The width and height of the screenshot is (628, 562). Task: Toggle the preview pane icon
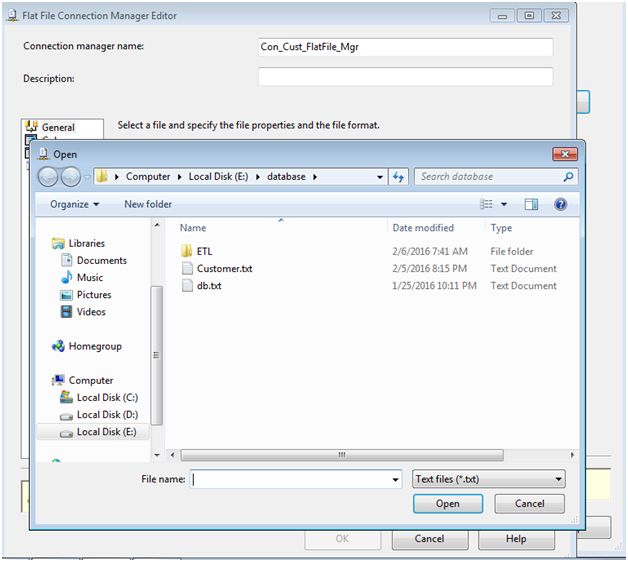tap(531, 204)
